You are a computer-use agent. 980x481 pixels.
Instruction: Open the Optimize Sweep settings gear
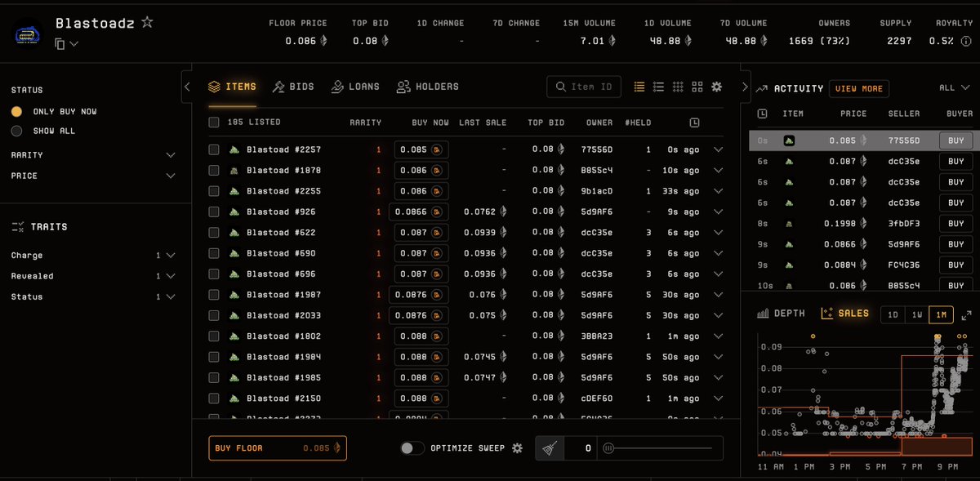pos(517,448)
